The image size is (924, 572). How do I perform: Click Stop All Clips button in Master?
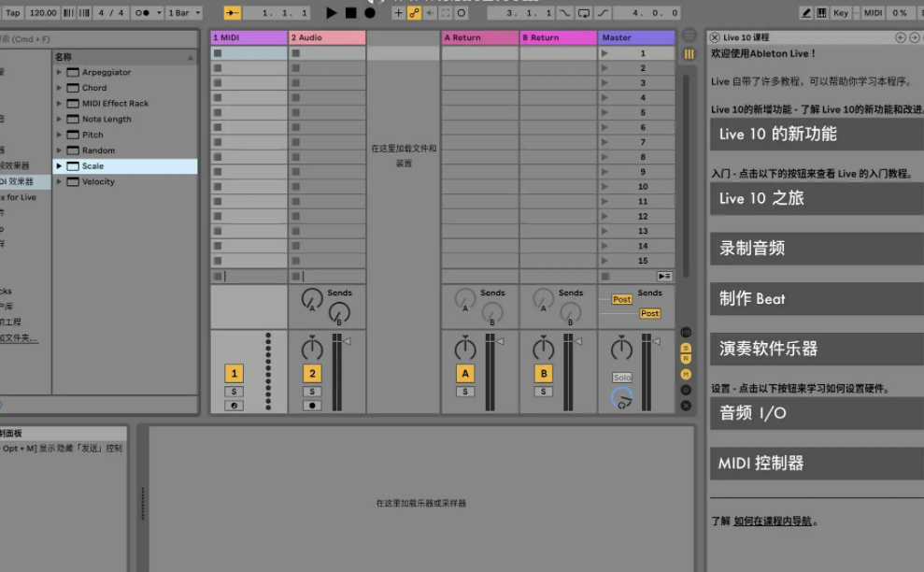pos(605,276)
